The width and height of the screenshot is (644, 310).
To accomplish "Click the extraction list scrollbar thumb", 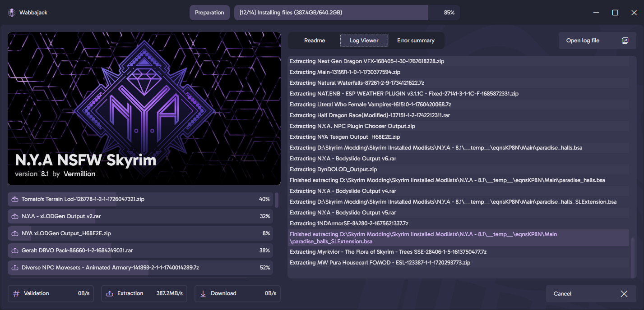I will click(277, 200).
